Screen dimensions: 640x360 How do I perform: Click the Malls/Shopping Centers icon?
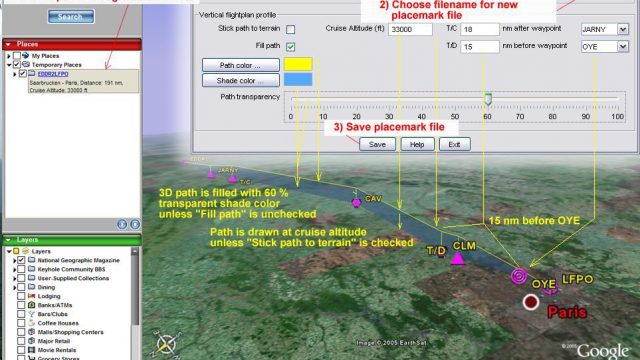tap(31, 331)
